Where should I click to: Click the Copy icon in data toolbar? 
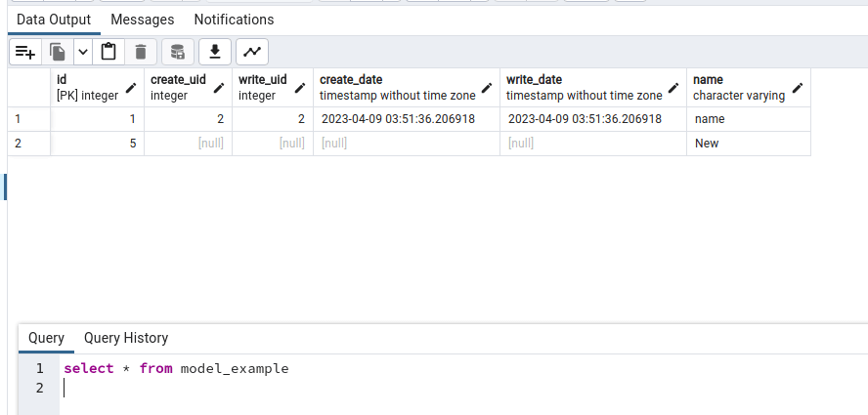(58, 52)
